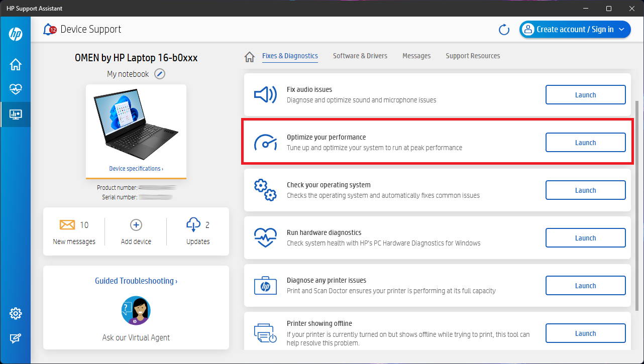Expand Guided Troubleshooting link
The height and width of the screenshot is (364, 644).
click(x=136, y=281)
